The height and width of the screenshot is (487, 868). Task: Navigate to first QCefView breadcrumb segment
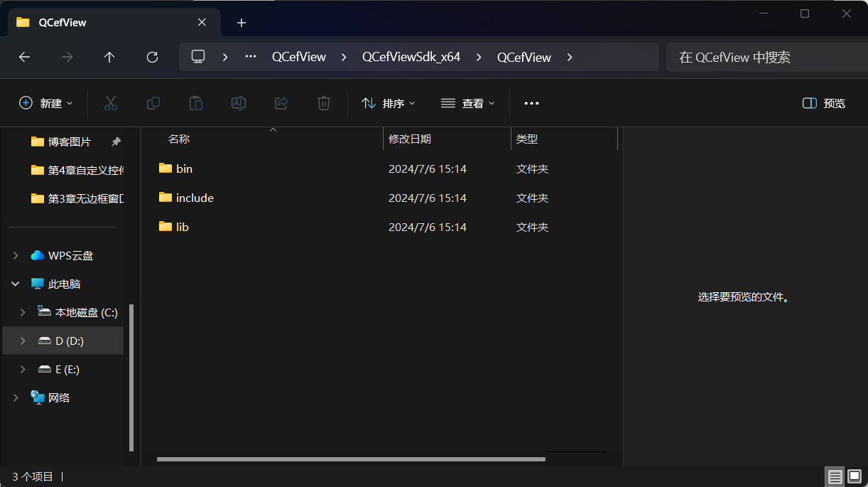(299, 57)
